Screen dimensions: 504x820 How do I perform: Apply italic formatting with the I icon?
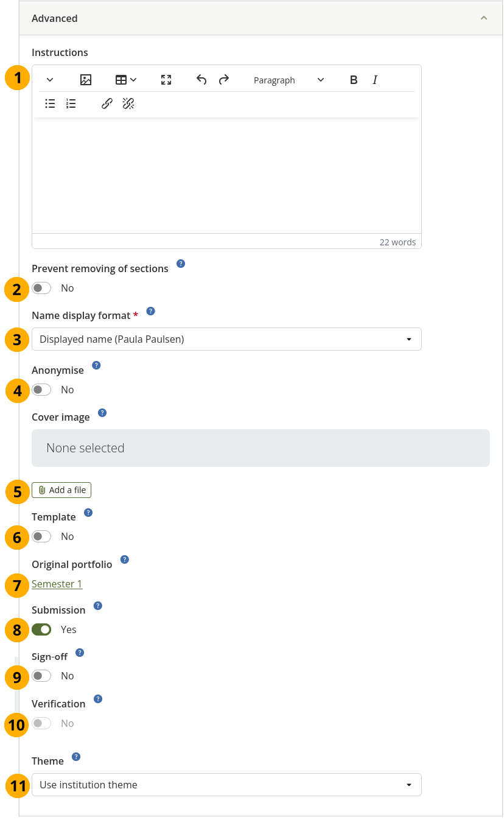coord(375,80)
